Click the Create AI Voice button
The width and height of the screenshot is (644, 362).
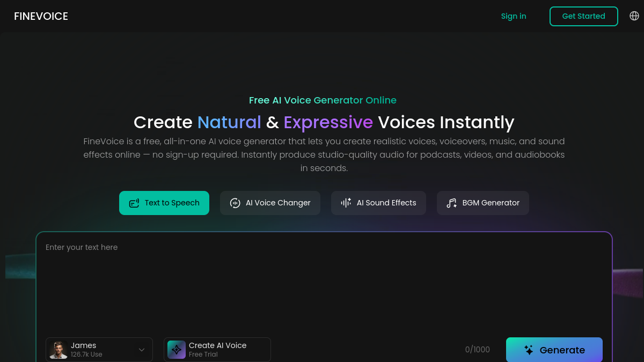[x=217, y=350]
